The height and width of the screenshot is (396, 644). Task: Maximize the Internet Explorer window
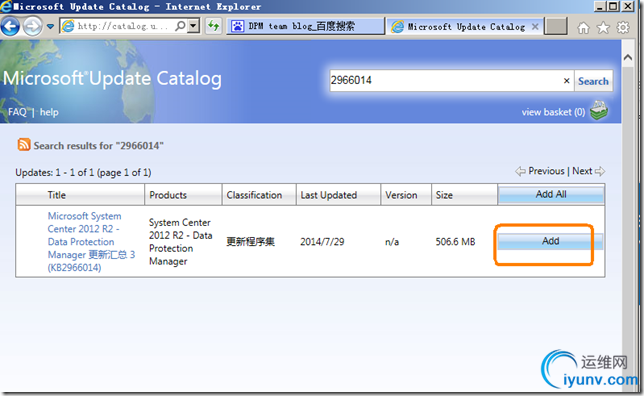(x=614, y=7)
